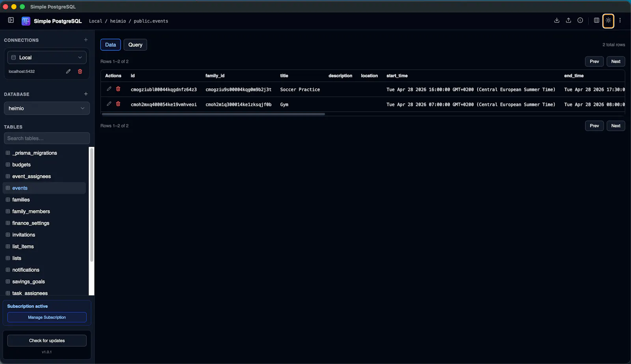Open the task_assignees table
This screenshot has width=631, height=364.
pos(44,293)
